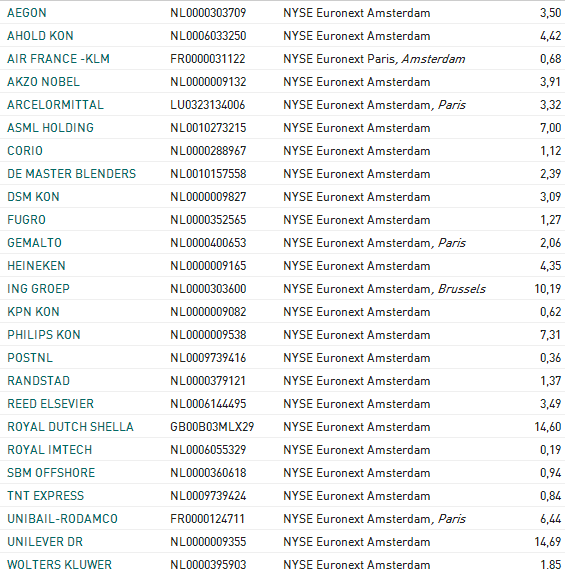The width and height of the screenshot is (565, 569).
Task: Open the KPN KON link
Action: click(33, 312)
